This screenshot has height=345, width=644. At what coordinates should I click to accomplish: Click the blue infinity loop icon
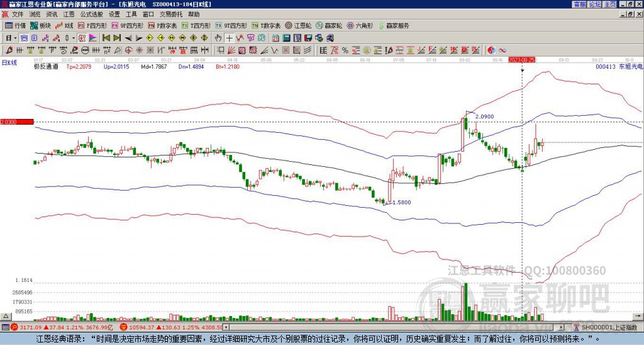(x=502, y=50)
